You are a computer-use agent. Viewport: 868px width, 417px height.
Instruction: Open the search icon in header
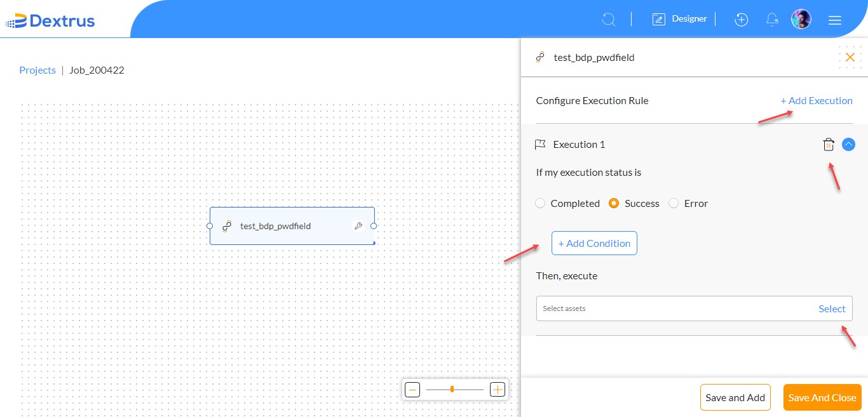click(x=609, y=20)
